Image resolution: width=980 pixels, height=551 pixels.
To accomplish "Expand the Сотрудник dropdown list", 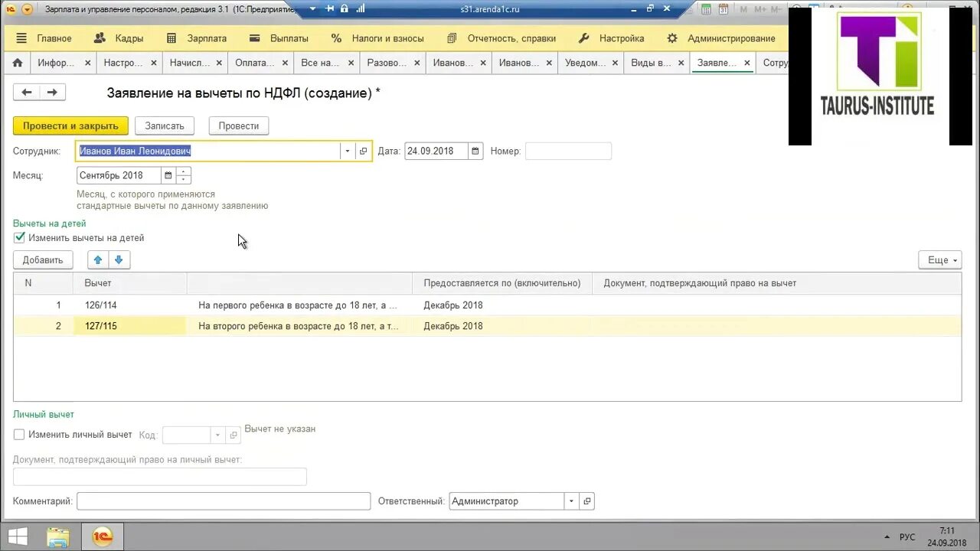I will [348, 152].
